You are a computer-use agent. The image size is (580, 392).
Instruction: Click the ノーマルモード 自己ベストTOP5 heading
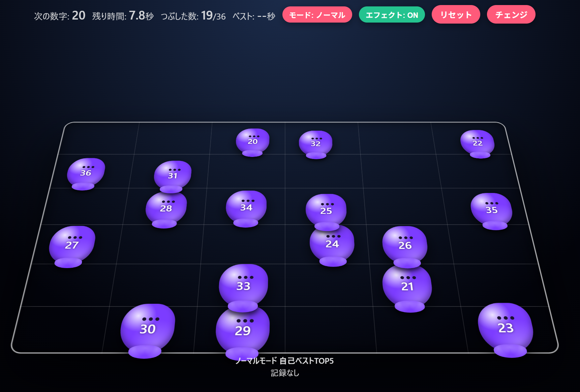(x=285, y=361)
